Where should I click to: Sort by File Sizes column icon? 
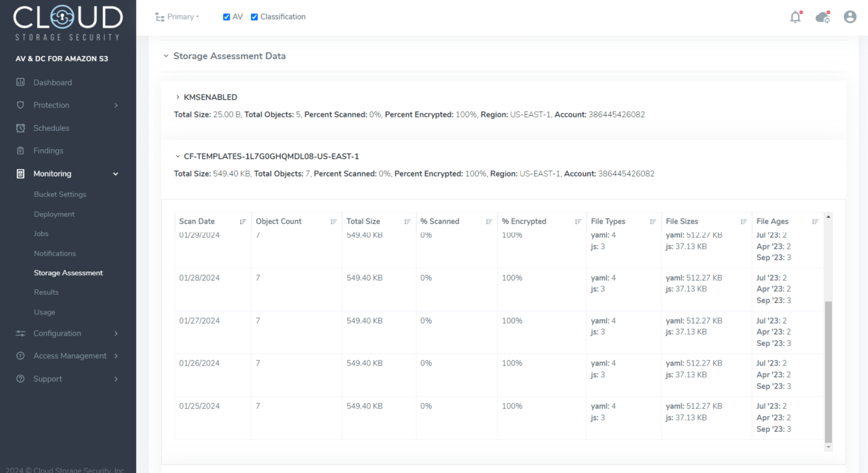click(743, 222)
